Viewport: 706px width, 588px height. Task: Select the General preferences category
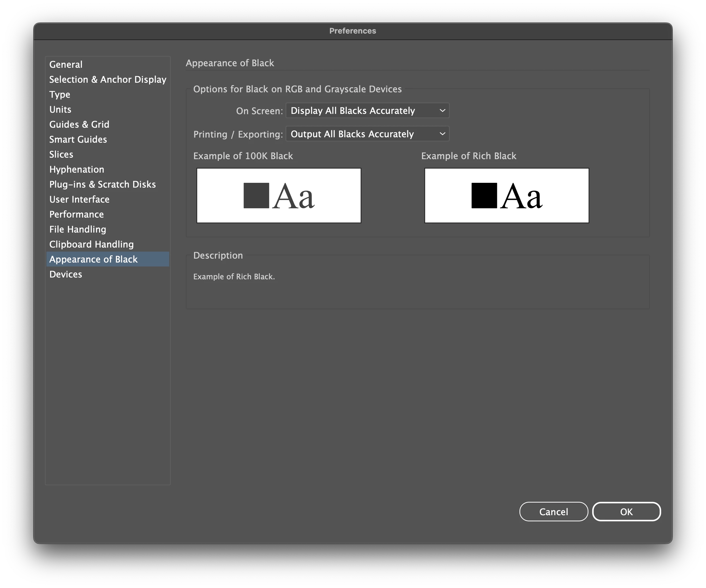tap(66, 64)
